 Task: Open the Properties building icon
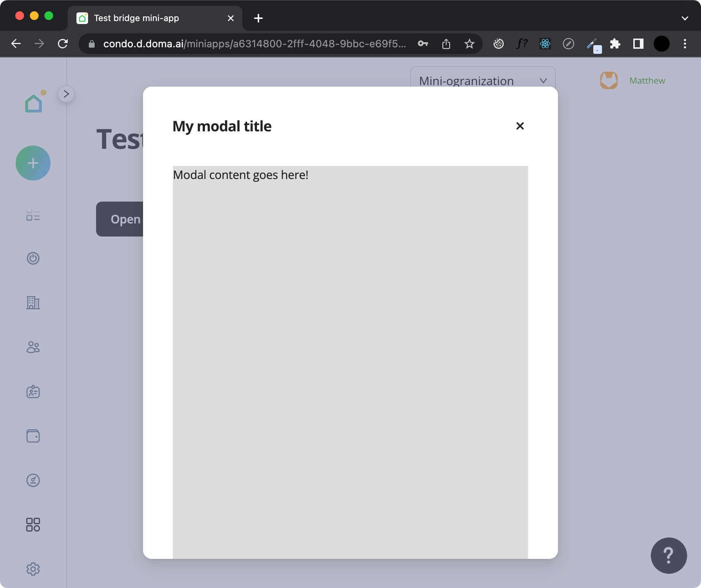pyautogui.click(x=33, y=303)
